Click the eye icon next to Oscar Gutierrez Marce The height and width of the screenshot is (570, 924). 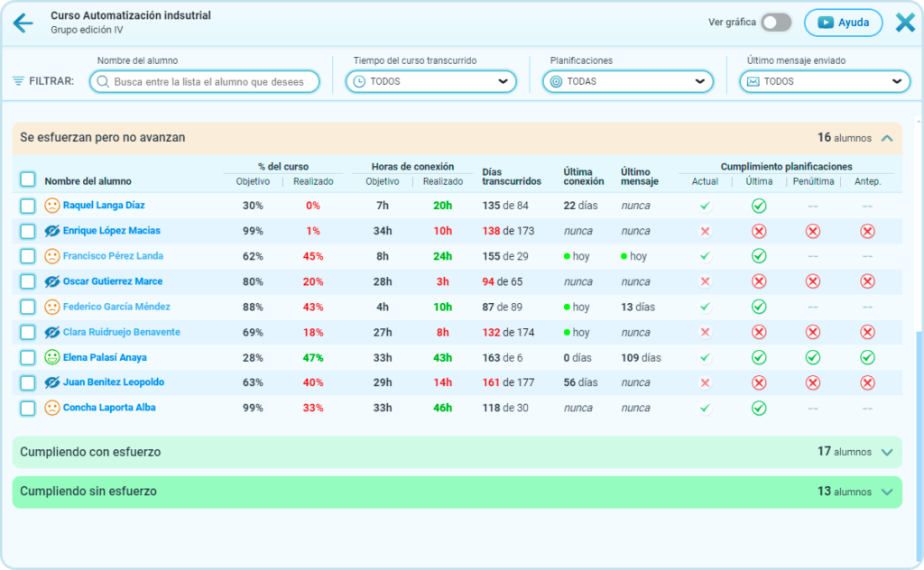[52, 281]
